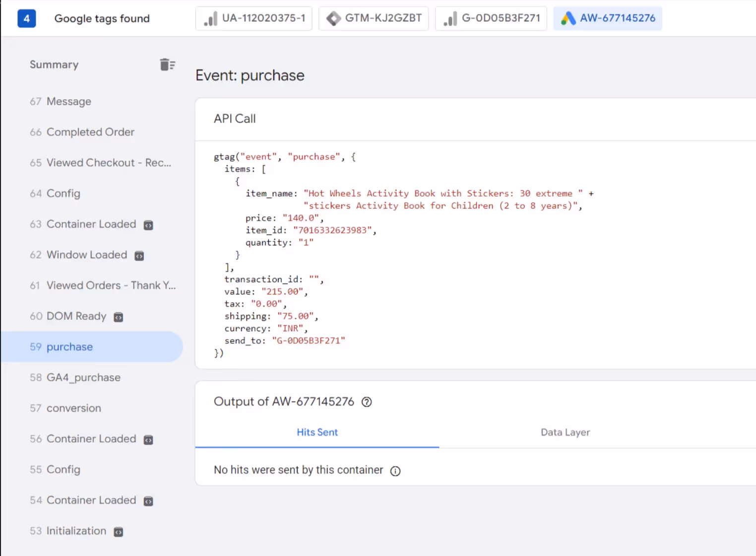Click the currency value "INR"

(290, 329)
